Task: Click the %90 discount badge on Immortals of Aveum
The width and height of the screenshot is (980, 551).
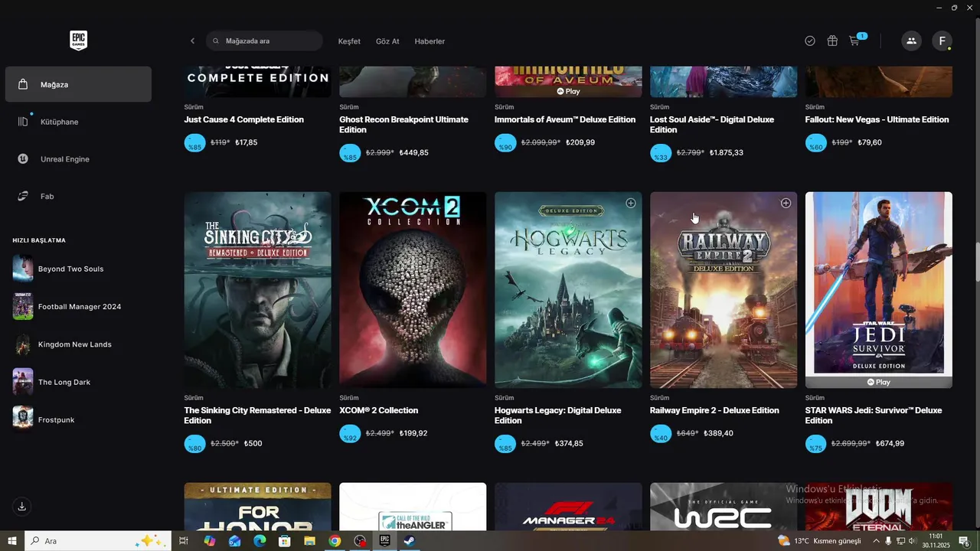Action: pyautogui.click(x=505, y=143)
